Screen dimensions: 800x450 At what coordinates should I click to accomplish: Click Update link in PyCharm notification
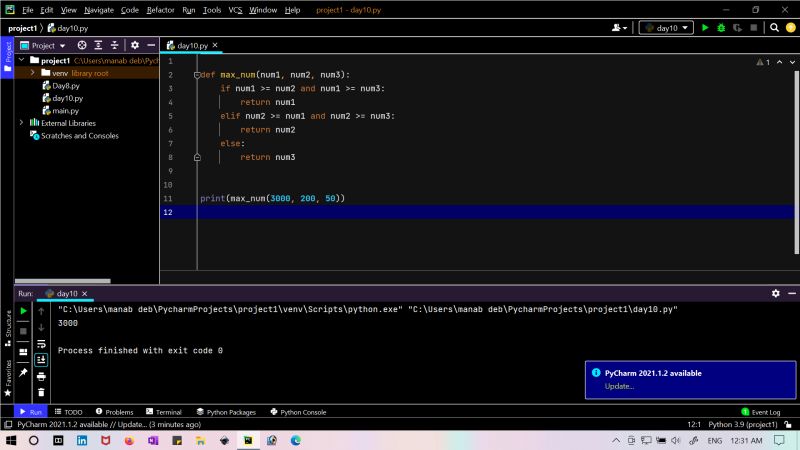click(x=619, y=386)
